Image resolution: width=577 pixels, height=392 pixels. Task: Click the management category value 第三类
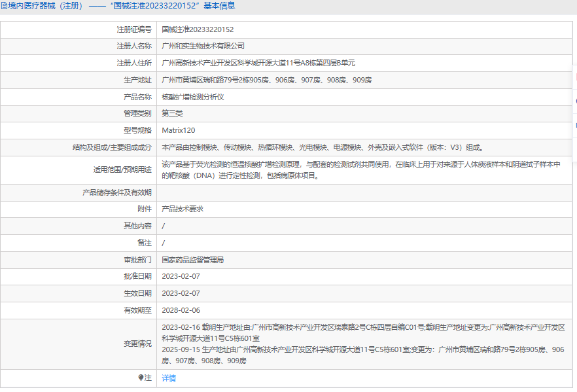(x=172, y=113)
